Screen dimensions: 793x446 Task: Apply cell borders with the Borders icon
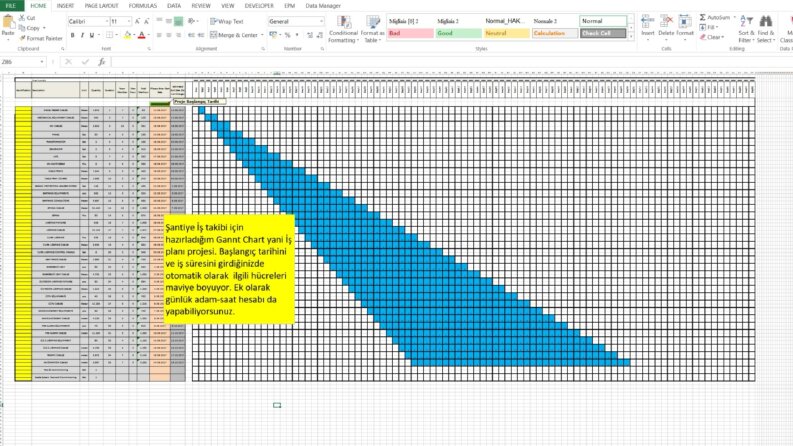tap(109, 35)
